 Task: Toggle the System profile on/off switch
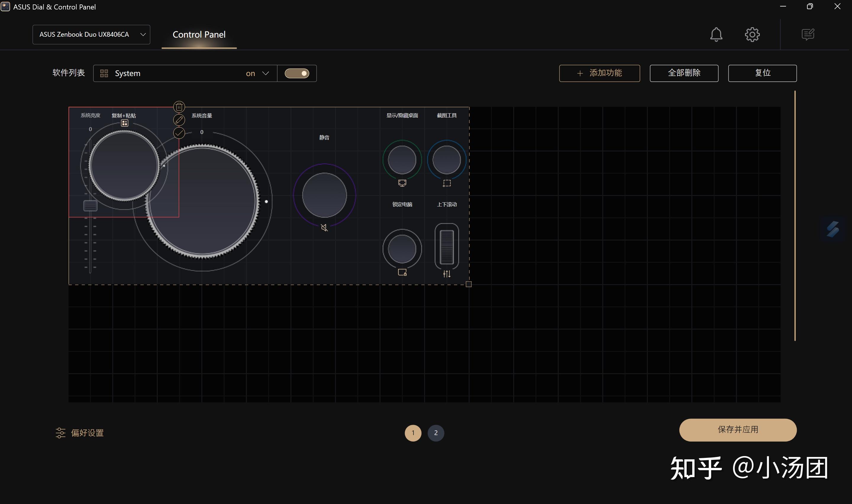[297, 73]
